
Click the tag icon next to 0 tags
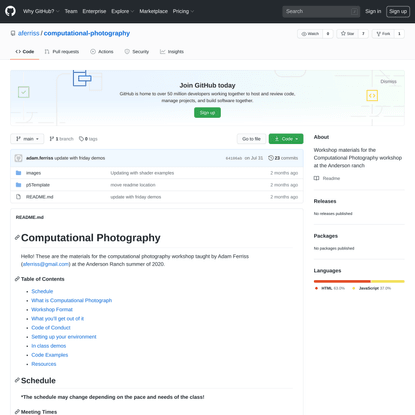coord(81,139)
